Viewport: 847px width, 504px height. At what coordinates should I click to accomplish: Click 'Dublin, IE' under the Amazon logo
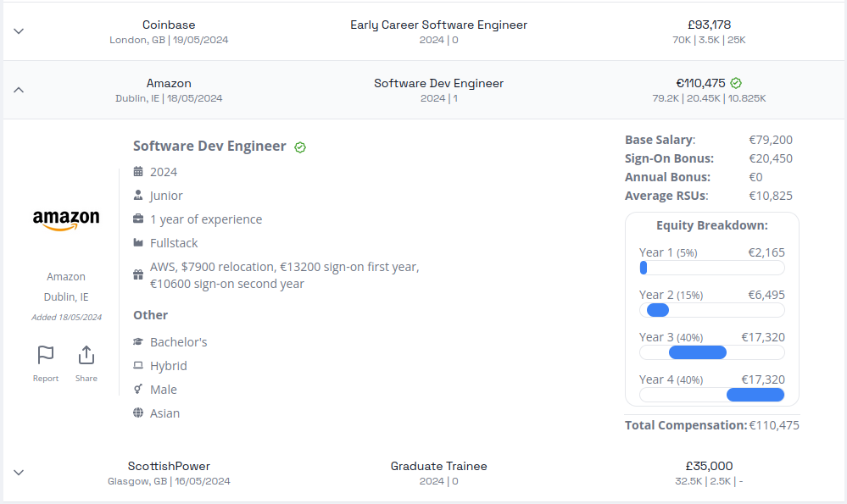(x=66, y=296)
